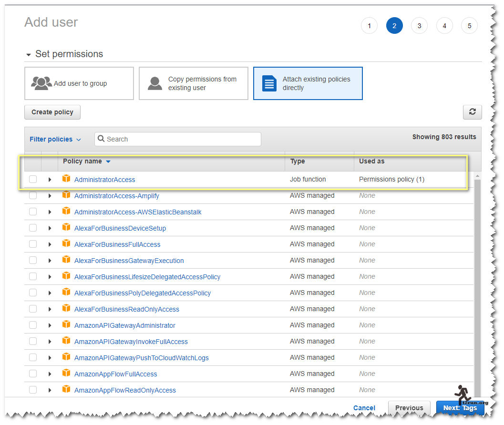Check the AlexaForBusinessGatewayExecution checkbox
The height and width of the screenshot is (425, 504).
33,260
